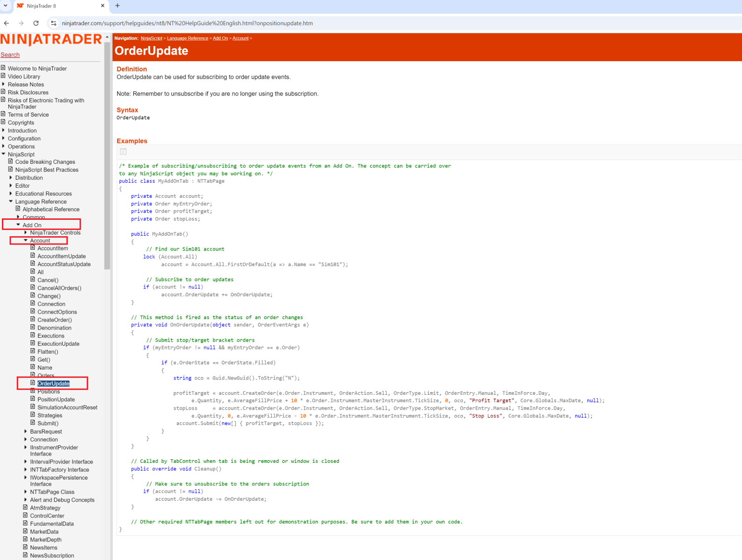Collapse the NinjaScript tree node
This screenshot has height=560, width=742.
click(3, 154)
